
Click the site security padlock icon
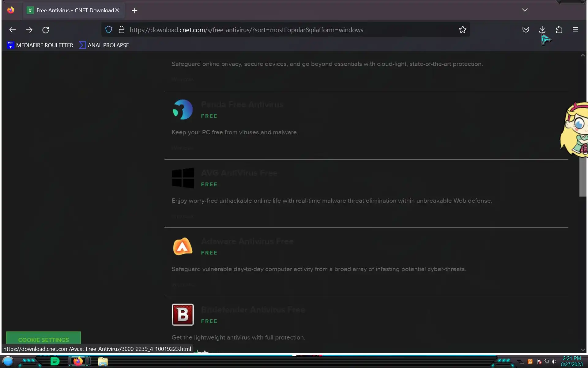(121, 30)
